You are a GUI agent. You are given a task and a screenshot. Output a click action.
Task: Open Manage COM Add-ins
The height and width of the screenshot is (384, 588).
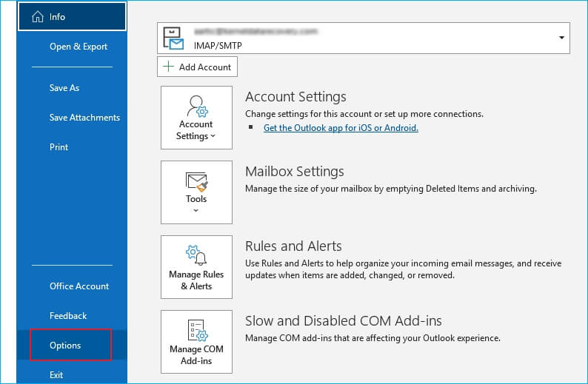coord(196,341)
